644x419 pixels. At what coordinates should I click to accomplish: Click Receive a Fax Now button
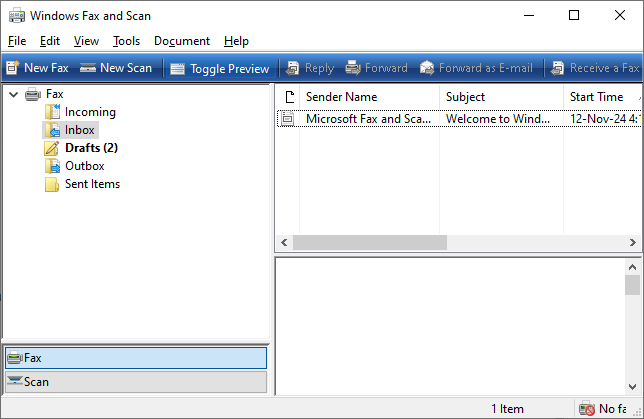point(596,68)
